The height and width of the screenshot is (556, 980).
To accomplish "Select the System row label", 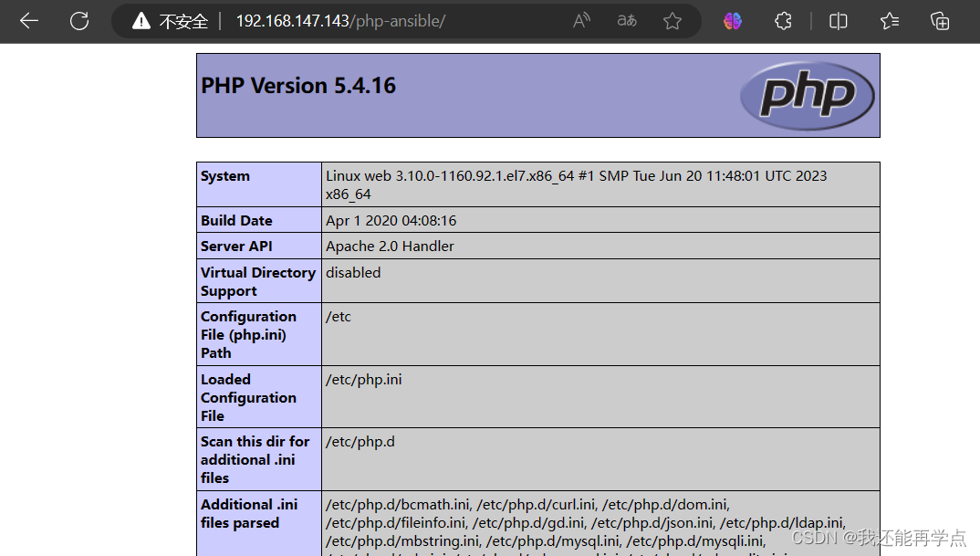I will 225,176.
